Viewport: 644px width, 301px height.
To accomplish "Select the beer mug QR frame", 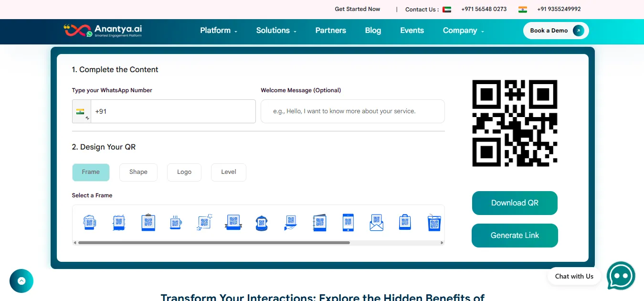I will pyautogui.click(x=90, y=223).
